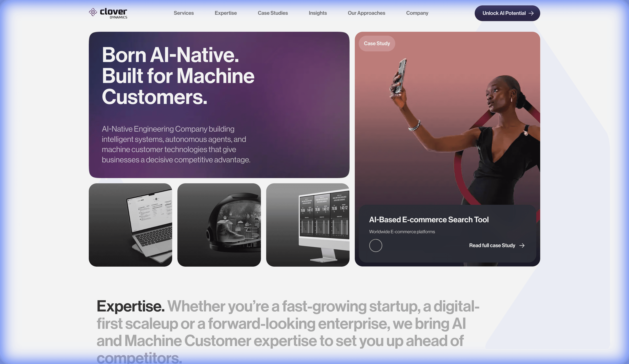Select the Case Study tag badge
The width and height of the screenshot is (629, 364).
pyautogui.click(x=377, y=44)
